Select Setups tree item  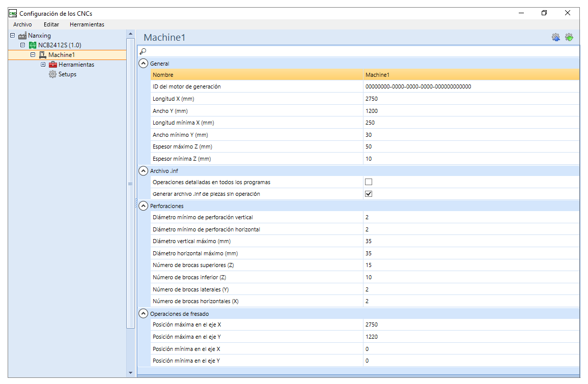(x=68, y=74)
